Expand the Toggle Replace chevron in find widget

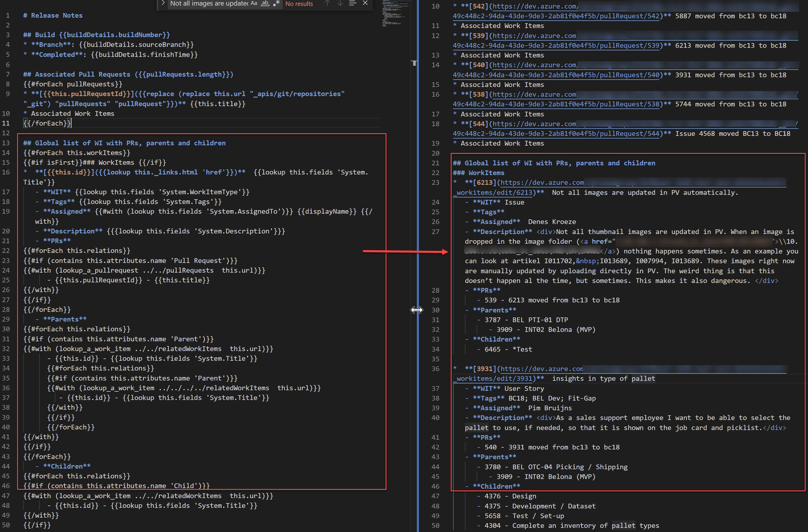click(x=163, y=4)
